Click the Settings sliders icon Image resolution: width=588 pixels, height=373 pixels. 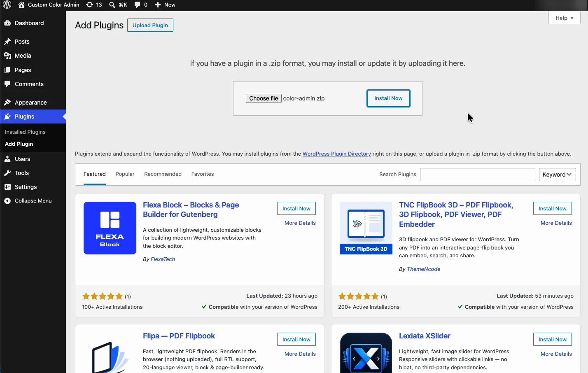(7, 187)
